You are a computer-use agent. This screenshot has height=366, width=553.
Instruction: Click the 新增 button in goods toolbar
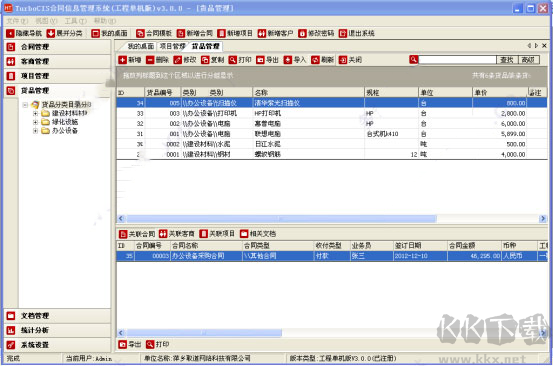click(x=130, y=60)
